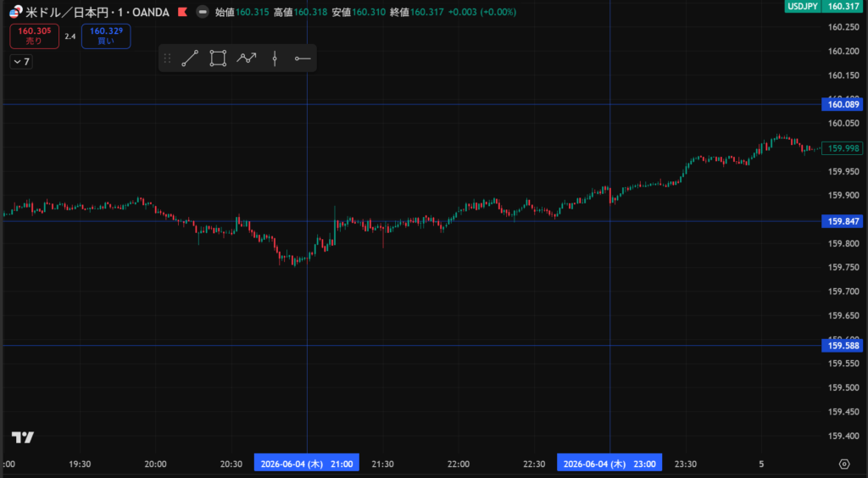Expand the collapsed 7 indicators legend

point(21,62)
